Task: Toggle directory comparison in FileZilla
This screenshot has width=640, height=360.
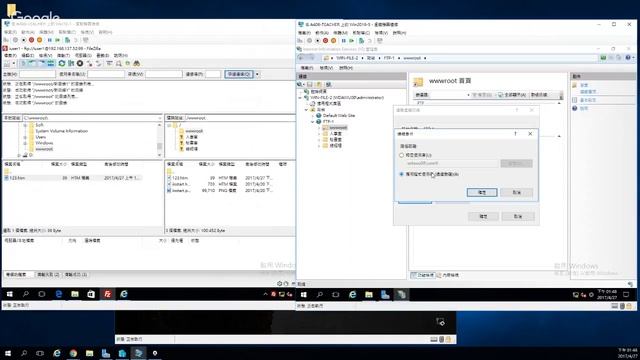Action: [x=119, y=63]
